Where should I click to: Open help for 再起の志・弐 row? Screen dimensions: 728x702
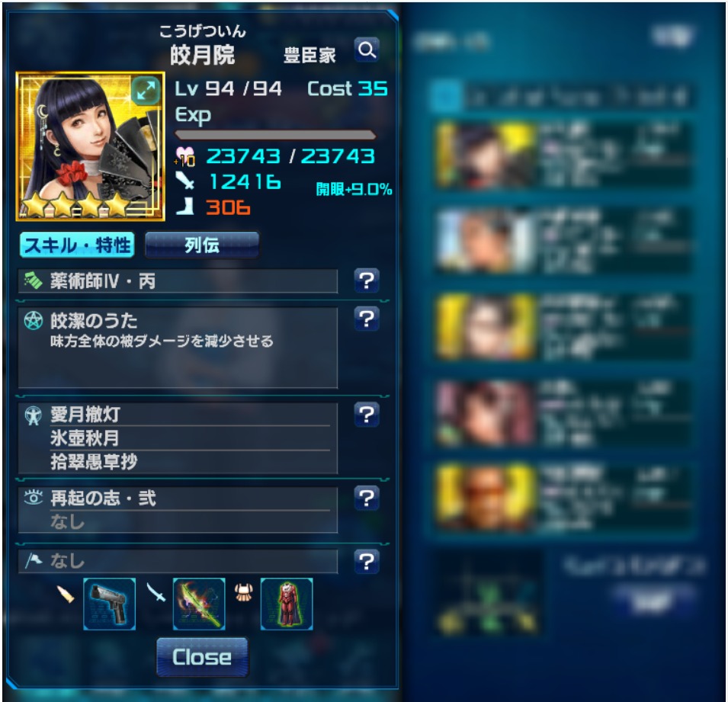pyautogui.click(x=367, y=498)
